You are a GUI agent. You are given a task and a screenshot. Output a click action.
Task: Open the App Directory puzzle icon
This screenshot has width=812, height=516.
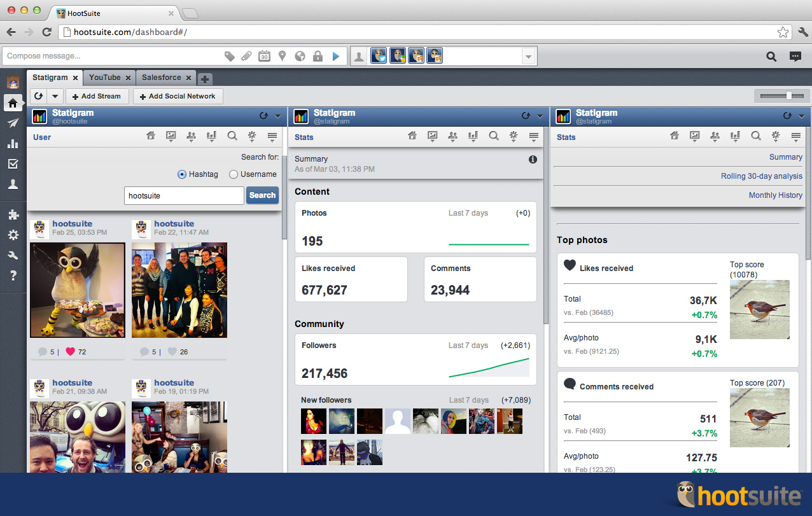[x=13, y=214]
